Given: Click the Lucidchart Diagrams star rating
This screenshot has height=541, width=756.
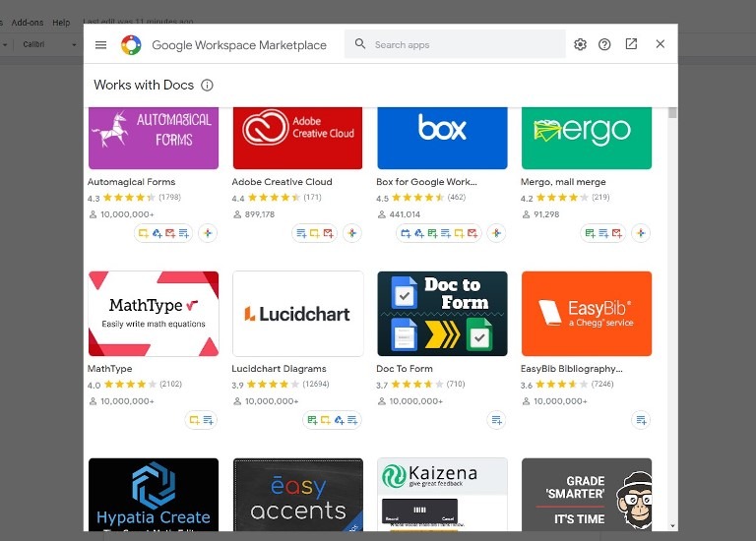Looking at the screenshot, I should (x=273, y=385).
